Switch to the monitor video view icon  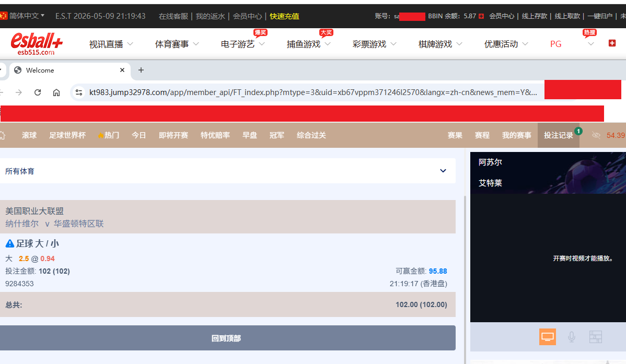coord(547,337)
